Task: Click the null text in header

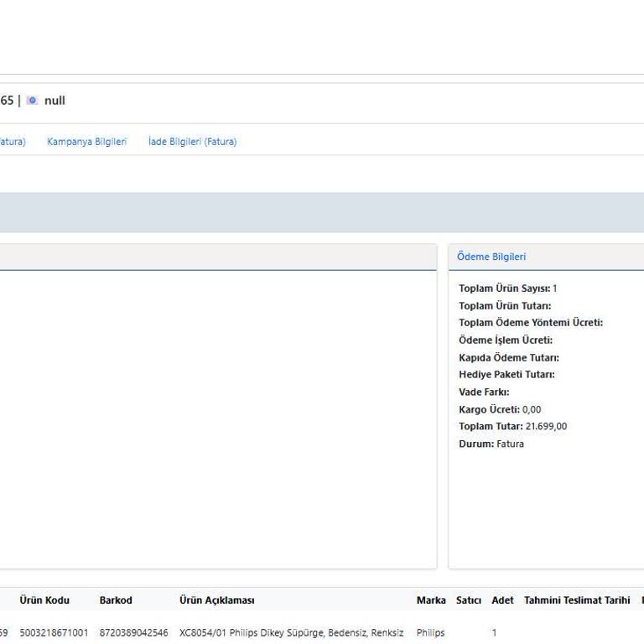Action: (x=55, y=101)
